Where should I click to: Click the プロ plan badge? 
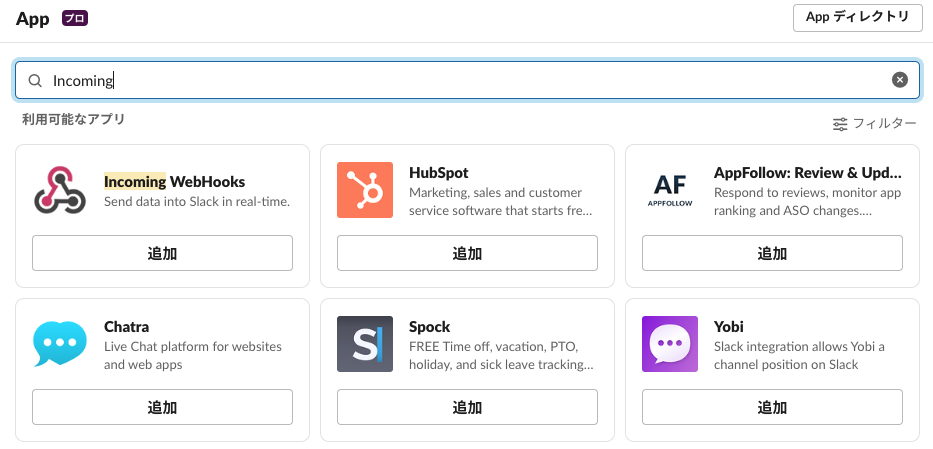click(75, 18)
